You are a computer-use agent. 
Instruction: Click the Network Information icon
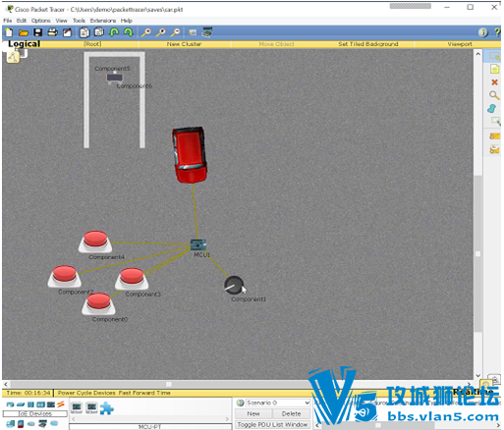point(483,32)
